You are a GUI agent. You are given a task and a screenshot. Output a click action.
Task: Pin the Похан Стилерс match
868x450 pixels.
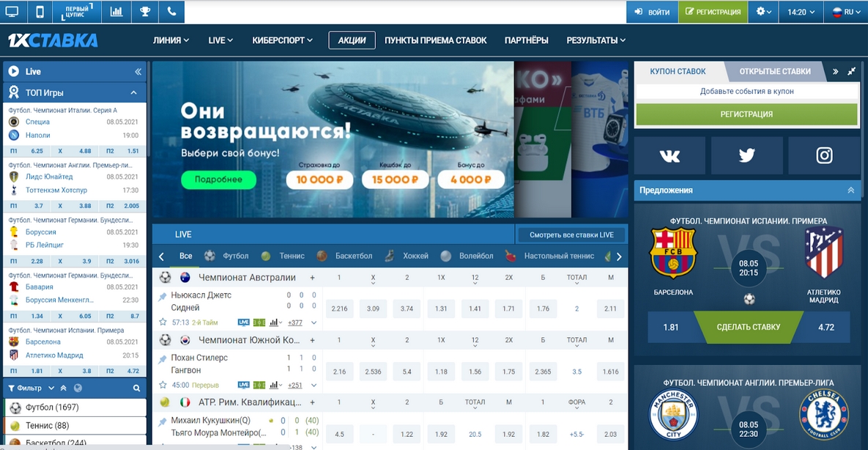click(x=162, y=360)
